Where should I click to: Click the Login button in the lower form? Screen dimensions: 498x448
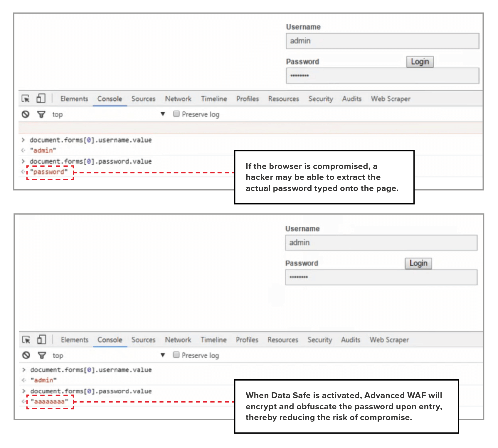point(418,263)
